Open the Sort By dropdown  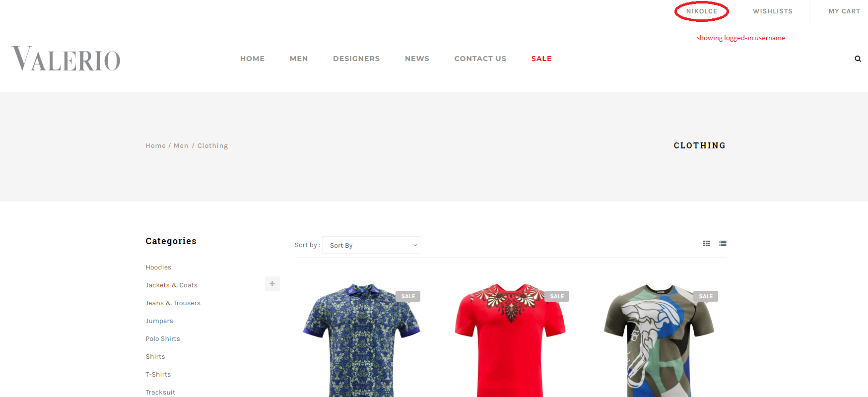click(x=372, y=245)
